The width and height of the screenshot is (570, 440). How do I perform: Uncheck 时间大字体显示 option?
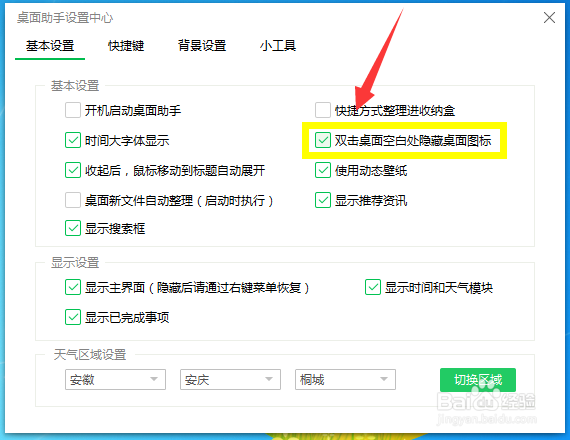pyautogui.click(x=73, y=140)
